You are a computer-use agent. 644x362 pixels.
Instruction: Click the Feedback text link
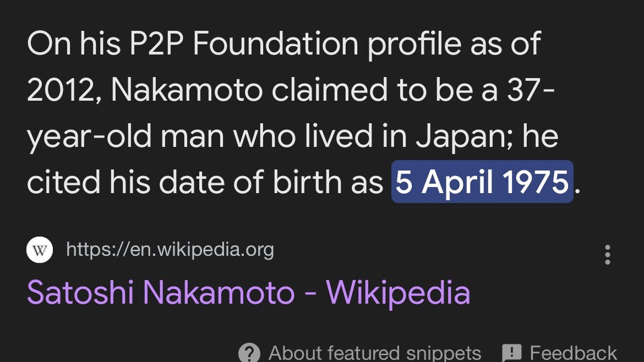pyautogui.click(x=573, y=353)
